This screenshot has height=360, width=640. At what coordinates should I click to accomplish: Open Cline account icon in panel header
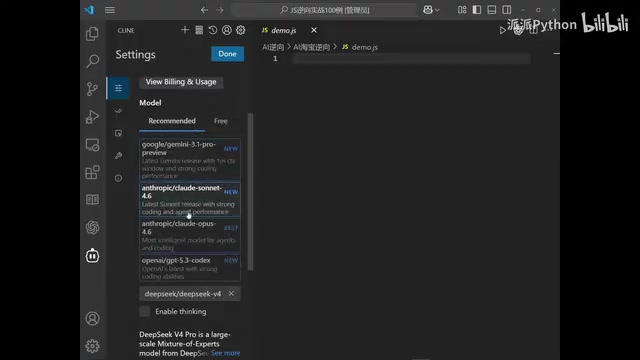pos(227,30)
